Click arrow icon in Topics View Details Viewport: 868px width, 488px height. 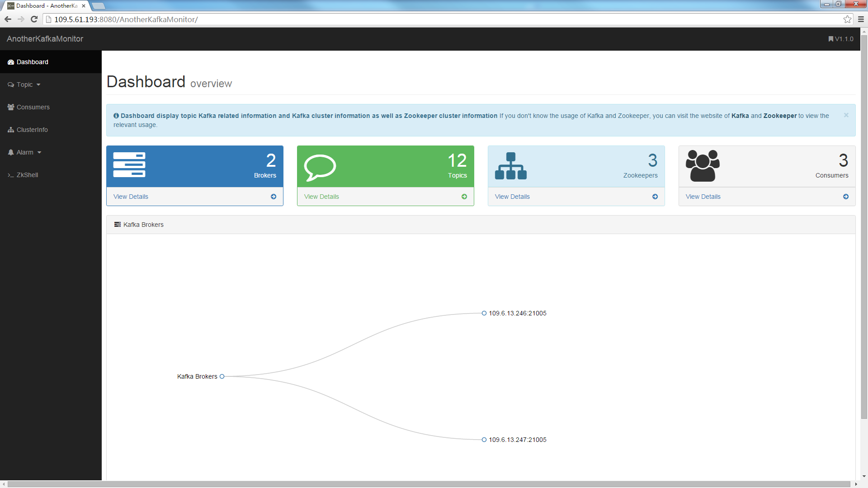464,197
